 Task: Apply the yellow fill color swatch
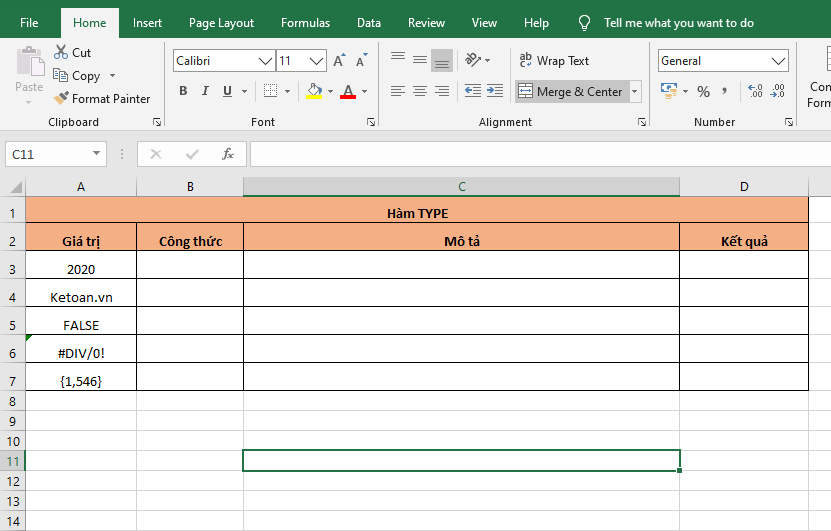click(x=315, y=91)
